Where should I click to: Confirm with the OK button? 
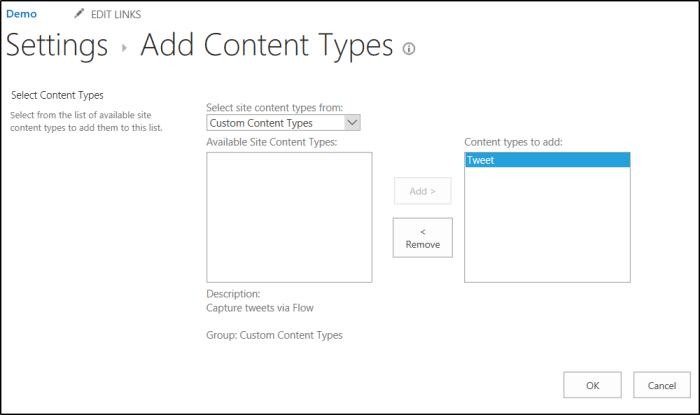coord(592,385)
